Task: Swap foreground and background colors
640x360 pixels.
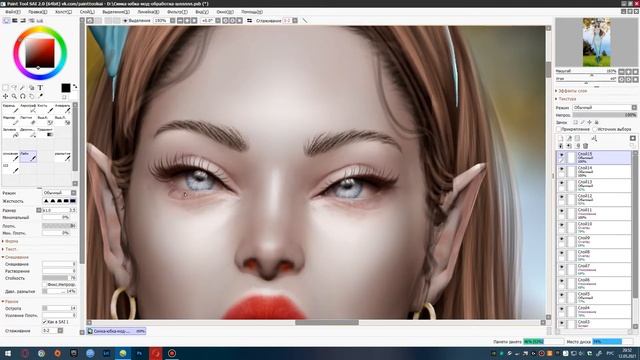Action: [x=75, y=87]
